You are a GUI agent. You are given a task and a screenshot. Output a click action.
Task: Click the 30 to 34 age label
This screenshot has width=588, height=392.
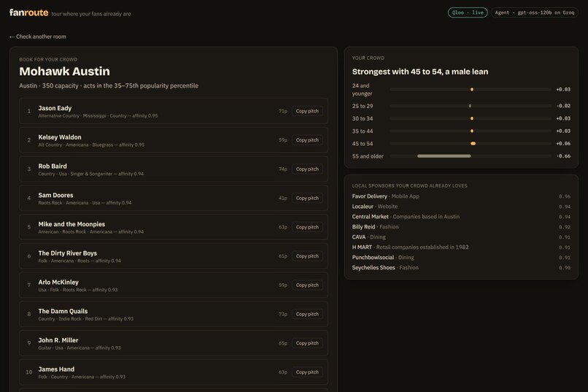363,118
